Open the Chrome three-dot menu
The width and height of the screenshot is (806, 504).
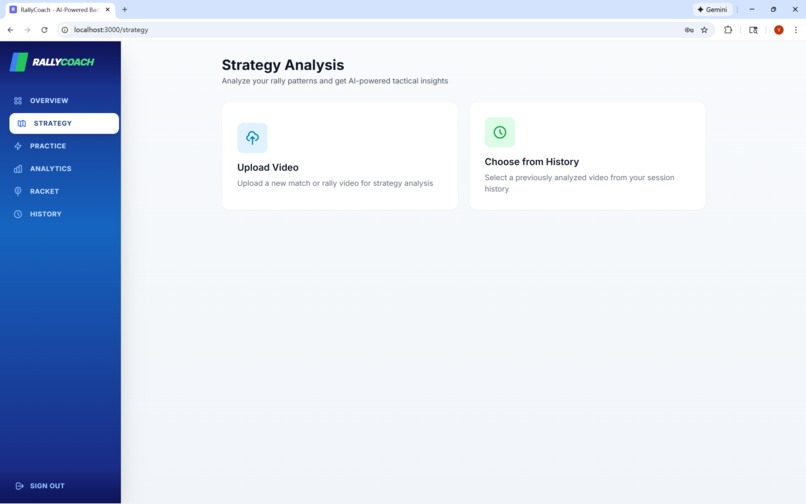[x=796, y=30]
